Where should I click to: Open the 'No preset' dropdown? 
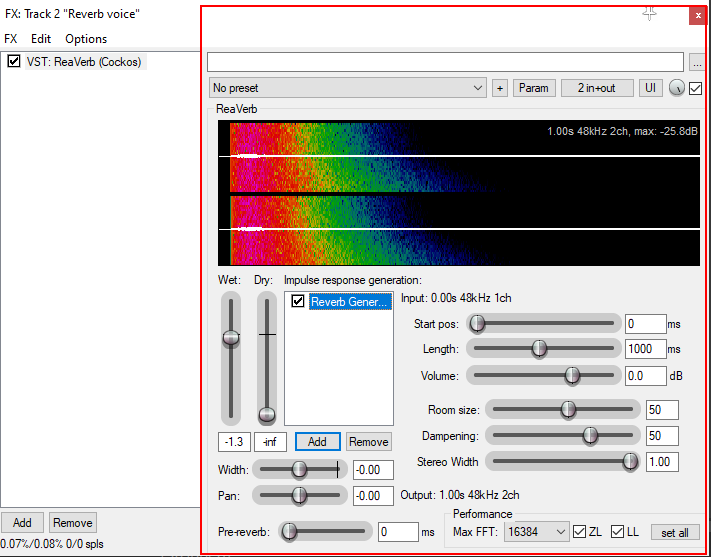pos(348,88)
